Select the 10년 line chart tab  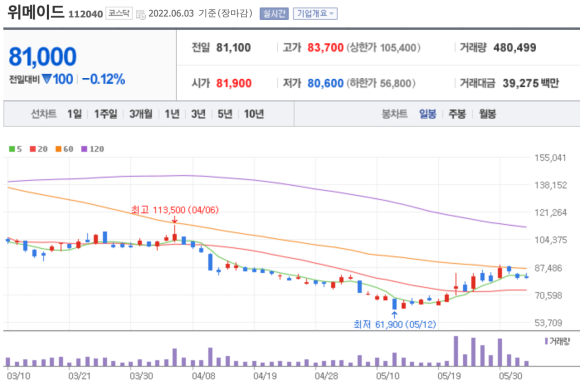(x=254, y=114)
